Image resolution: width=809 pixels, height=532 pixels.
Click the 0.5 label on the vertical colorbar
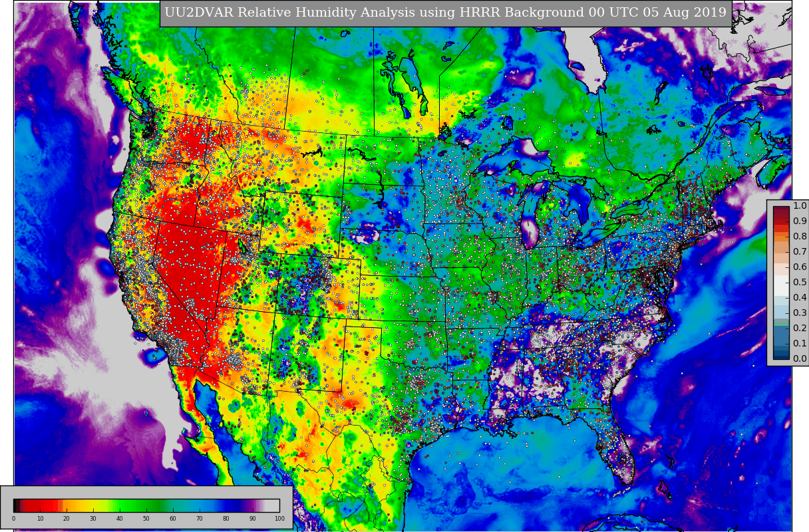click(x=800, y=282)
